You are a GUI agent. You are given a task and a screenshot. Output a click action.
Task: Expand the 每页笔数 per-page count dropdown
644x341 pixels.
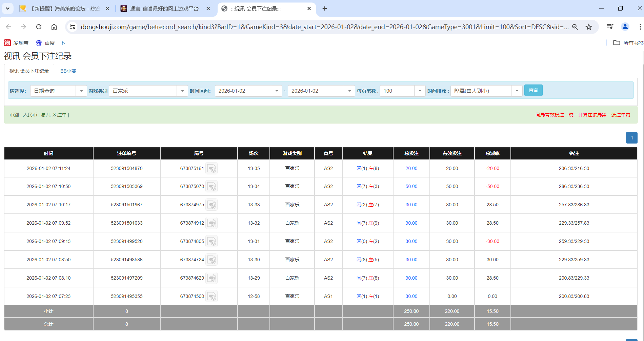(x=420, y=91)
